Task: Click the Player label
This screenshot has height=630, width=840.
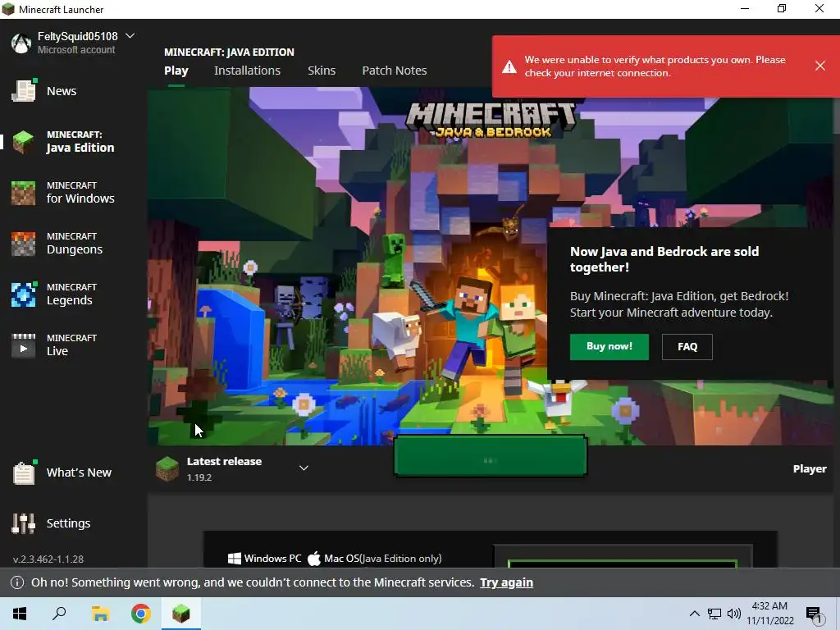Action: tap(810, 468)
